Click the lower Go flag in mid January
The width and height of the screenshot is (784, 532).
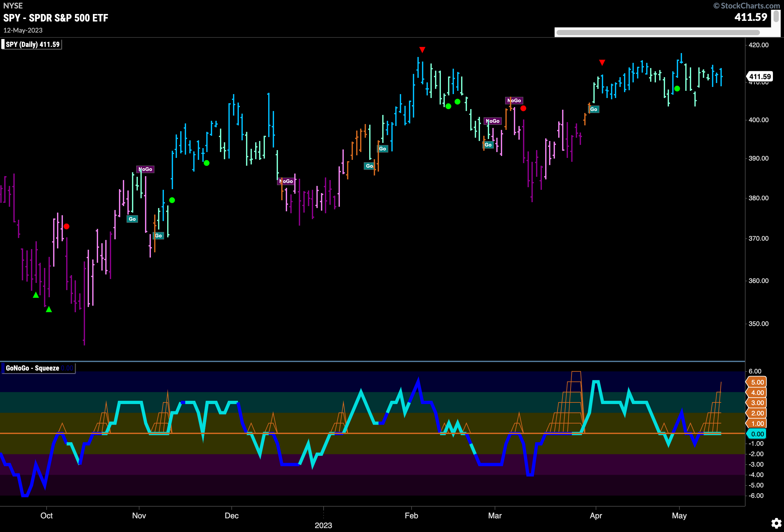[x=370, y=166]
